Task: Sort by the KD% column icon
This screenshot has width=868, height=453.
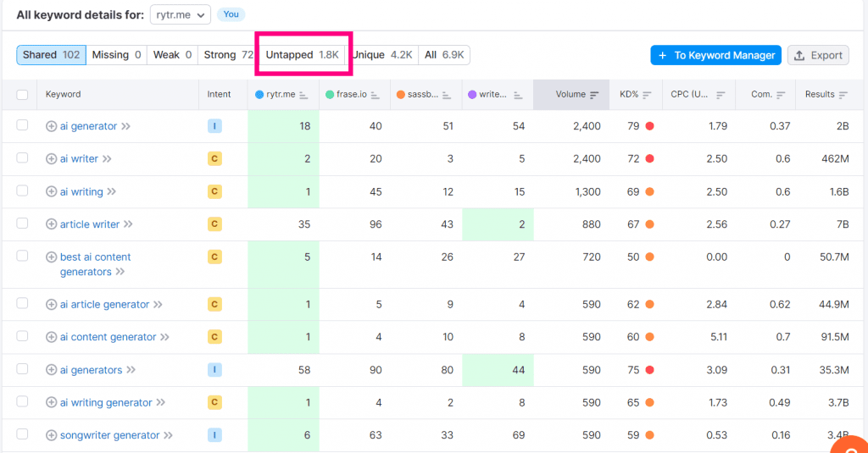Action: (647, 95)
